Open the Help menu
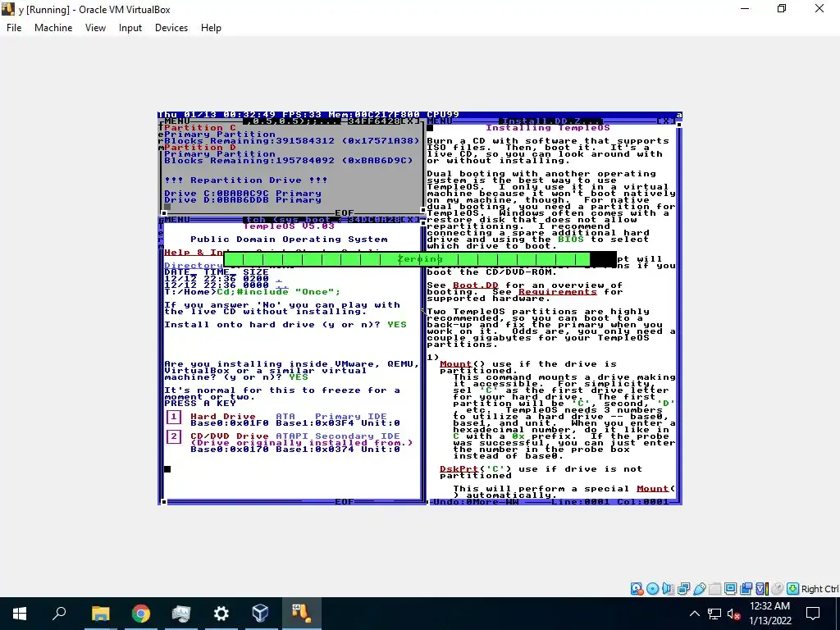 tap(211, 28)
